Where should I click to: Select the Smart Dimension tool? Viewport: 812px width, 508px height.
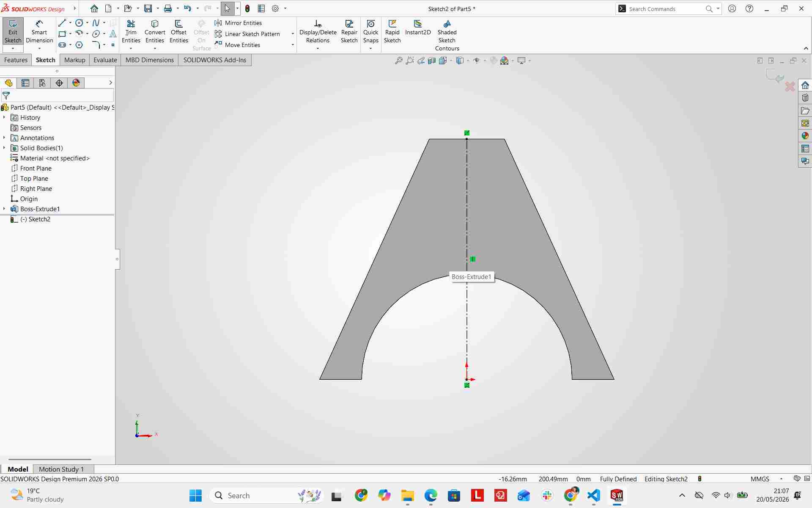coord(39,32)
